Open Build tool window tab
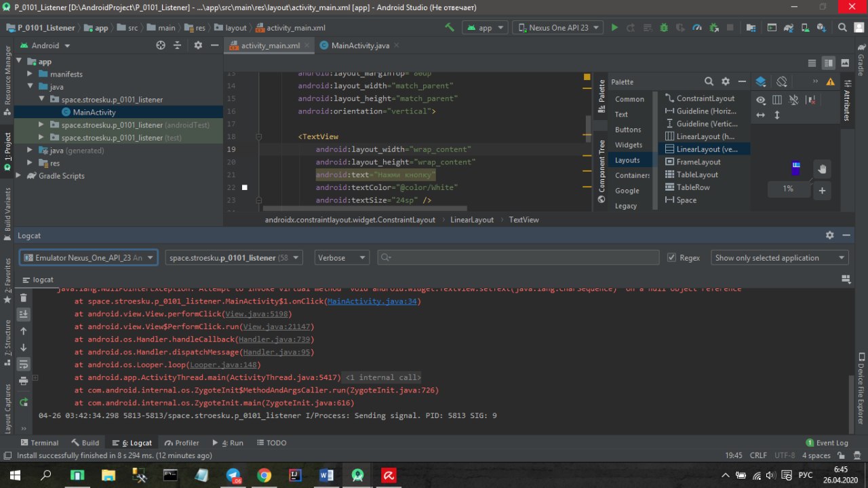This screenshot has width=868, height=488. (85, 443)
